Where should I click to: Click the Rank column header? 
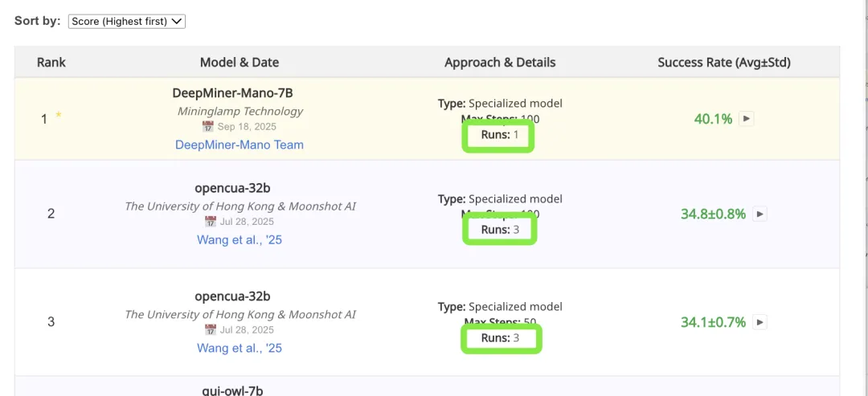[51, 62]
